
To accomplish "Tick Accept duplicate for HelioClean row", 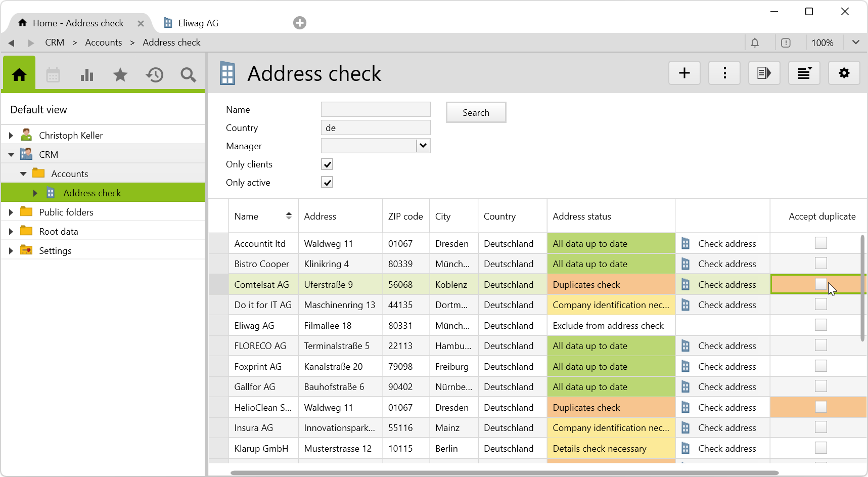I will 820,407.
